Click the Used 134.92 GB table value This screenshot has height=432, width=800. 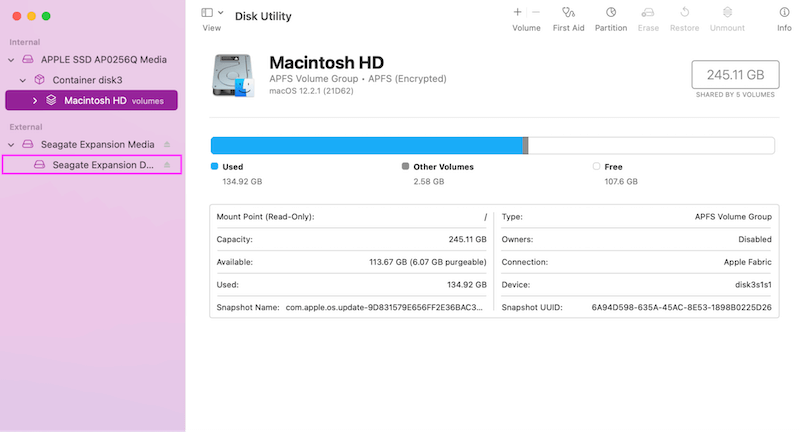467,285
